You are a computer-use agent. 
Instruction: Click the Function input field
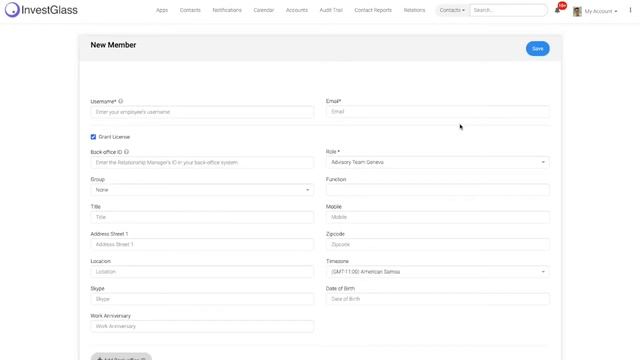pos(438,190)
